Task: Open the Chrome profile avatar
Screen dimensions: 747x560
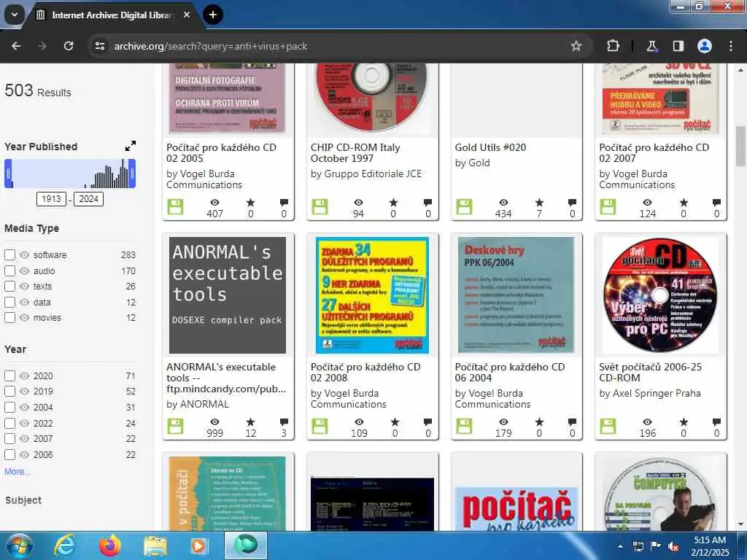Action: 704,46
